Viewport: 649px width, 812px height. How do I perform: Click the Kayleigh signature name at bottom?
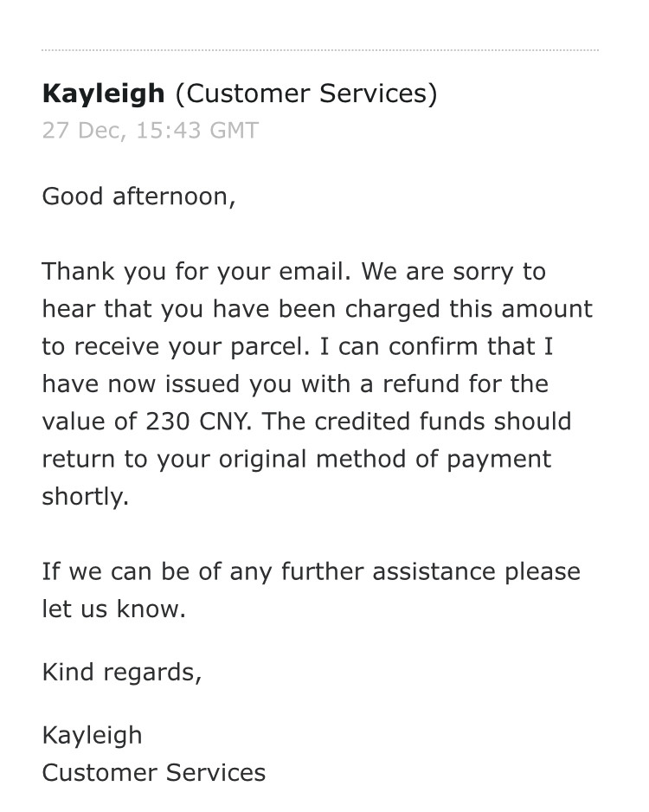(x=92, y=736)
